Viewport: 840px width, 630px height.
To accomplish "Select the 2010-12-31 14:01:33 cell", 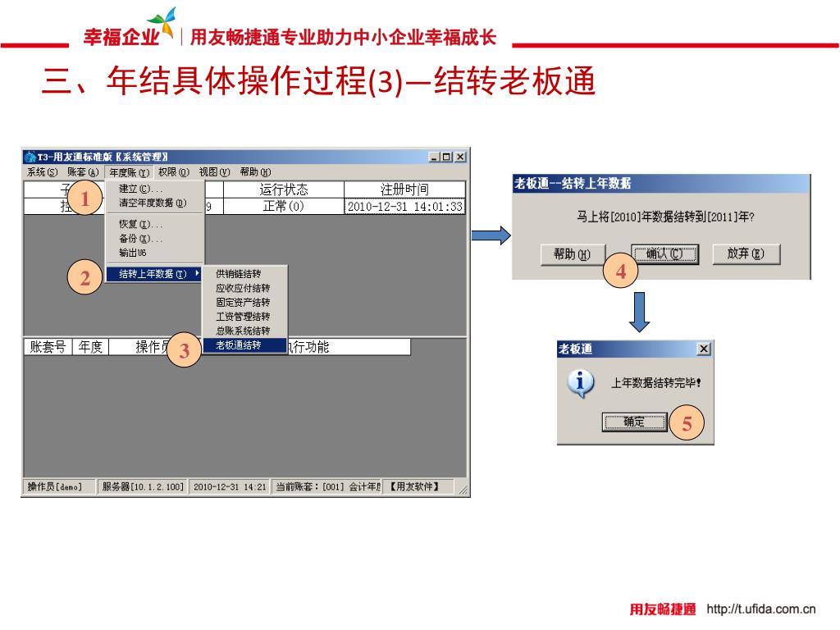I will (404, 206).
